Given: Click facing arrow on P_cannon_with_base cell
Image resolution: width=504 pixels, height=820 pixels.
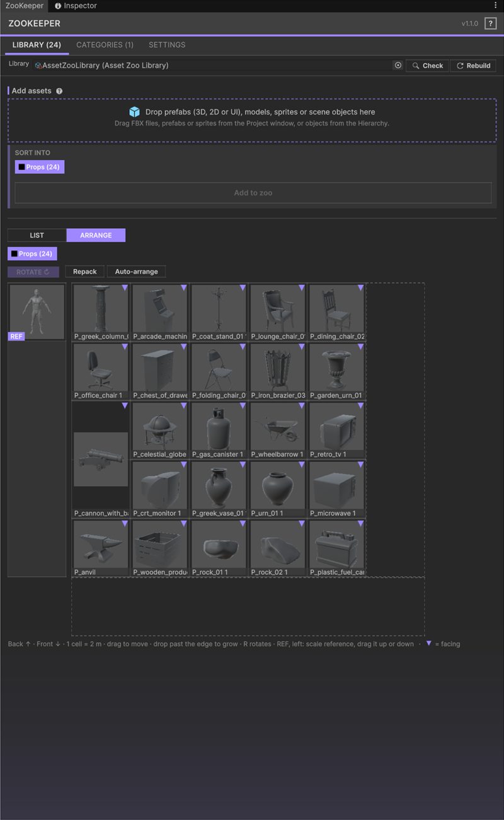Looking at the screenshot, I should 125,405.
